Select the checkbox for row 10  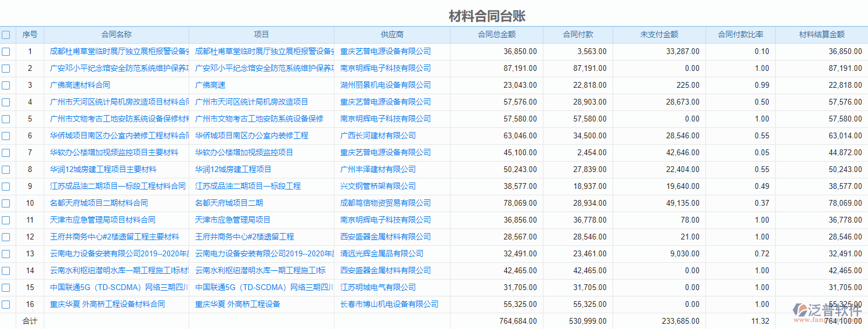(x=6, y=203)
